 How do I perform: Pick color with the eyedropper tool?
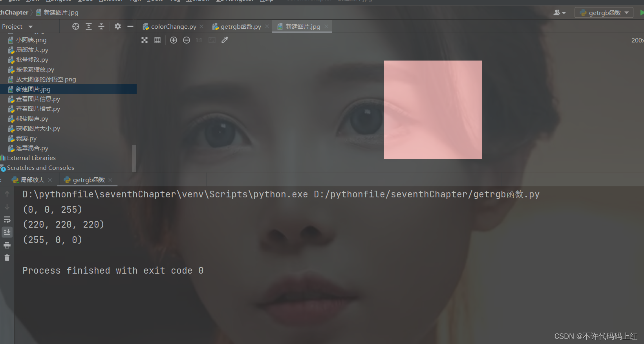point(225,40)
